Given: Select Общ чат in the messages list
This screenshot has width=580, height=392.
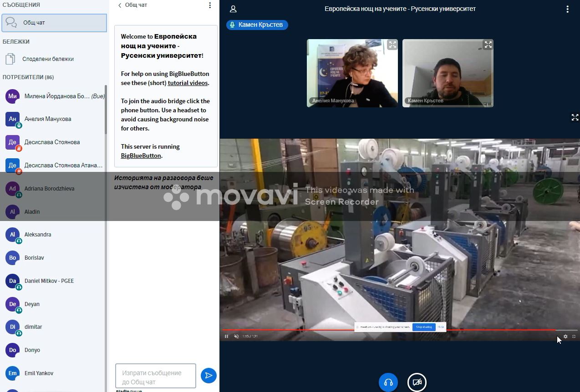Looking at the screenshot, I should tap(54, 23).
